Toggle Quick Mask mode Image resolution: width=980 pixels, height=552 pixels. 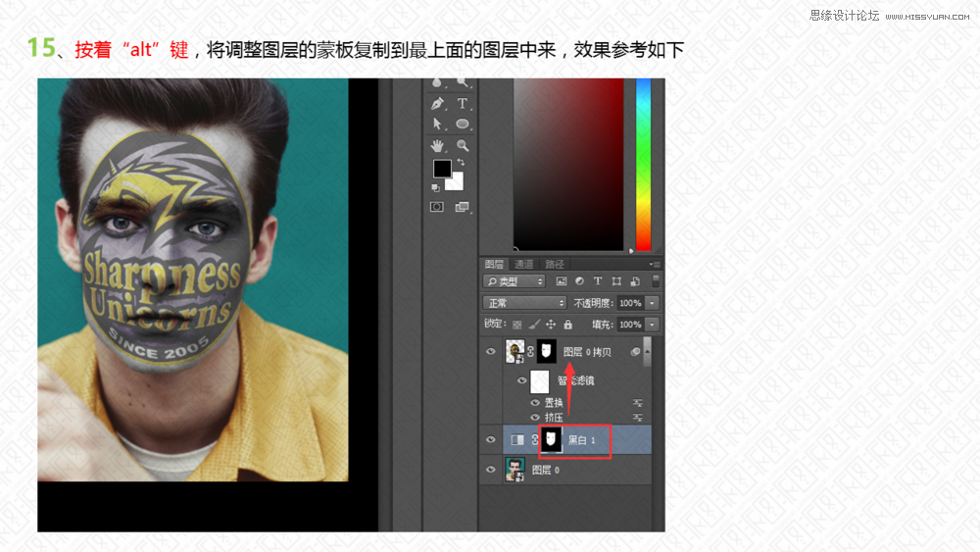[437, 207]
